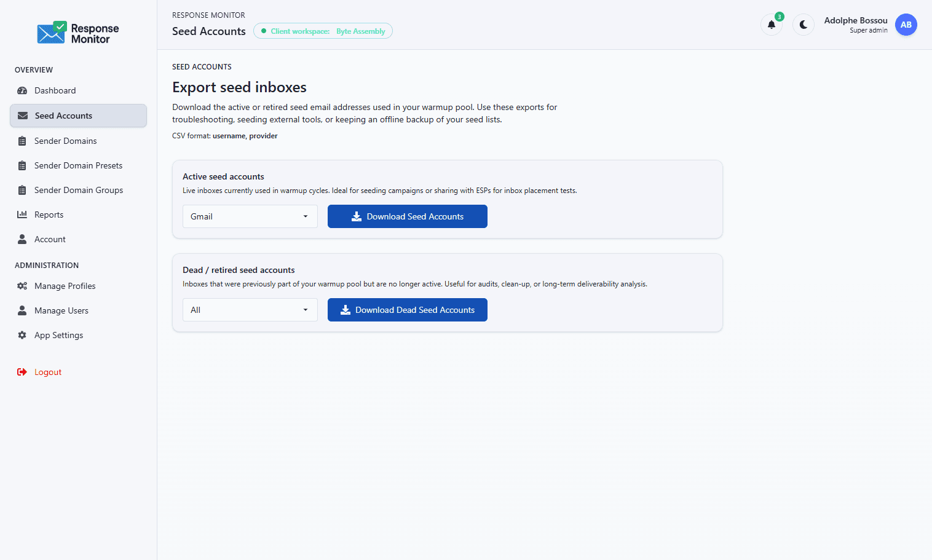Screen dimensions: 932x560
Task: Select the Dashboard speedometer icon
Action: 22,90
